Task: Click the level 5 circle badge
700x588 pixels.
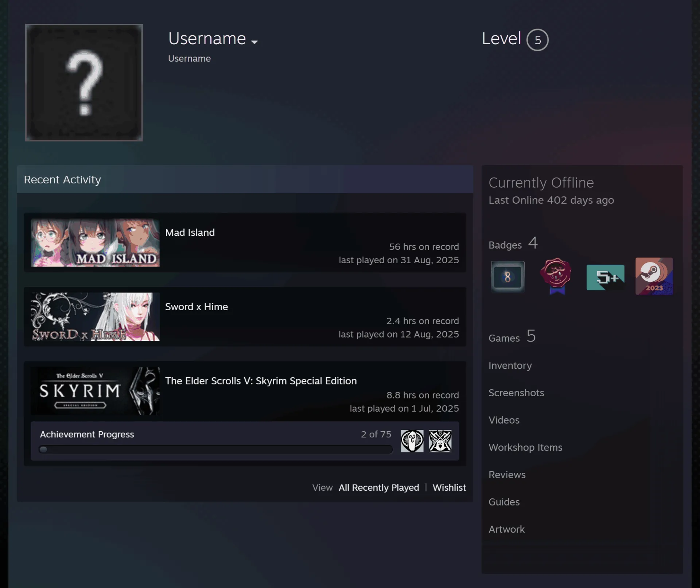Action: (537, 40)
